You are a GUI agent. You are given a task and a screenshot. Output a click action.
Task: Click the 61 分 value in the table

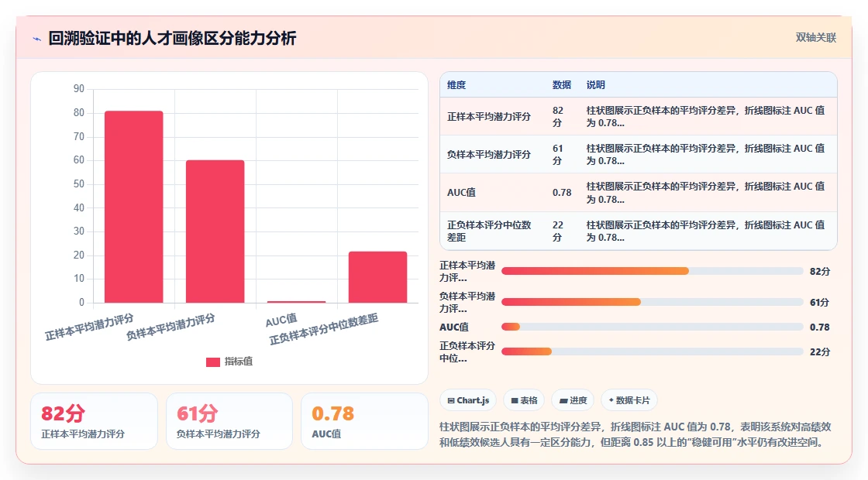pos(558,155)
